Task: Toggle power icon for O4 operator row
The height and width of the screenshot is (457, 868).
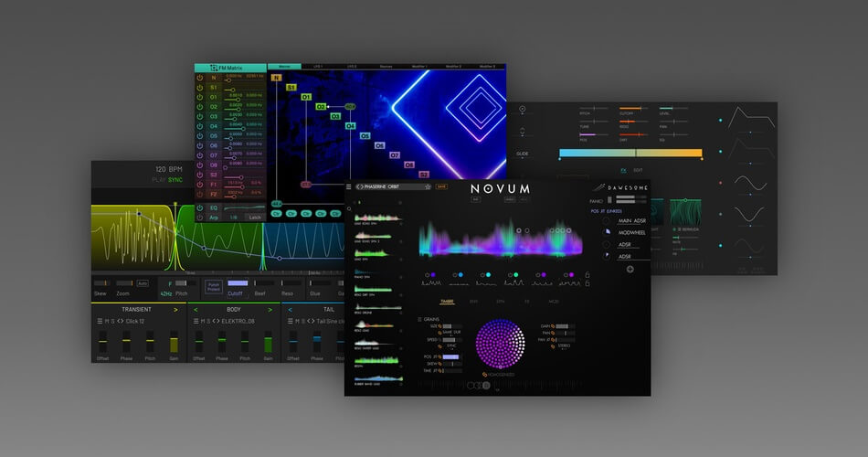Action: pyautogui.click(x=200, y=126)
